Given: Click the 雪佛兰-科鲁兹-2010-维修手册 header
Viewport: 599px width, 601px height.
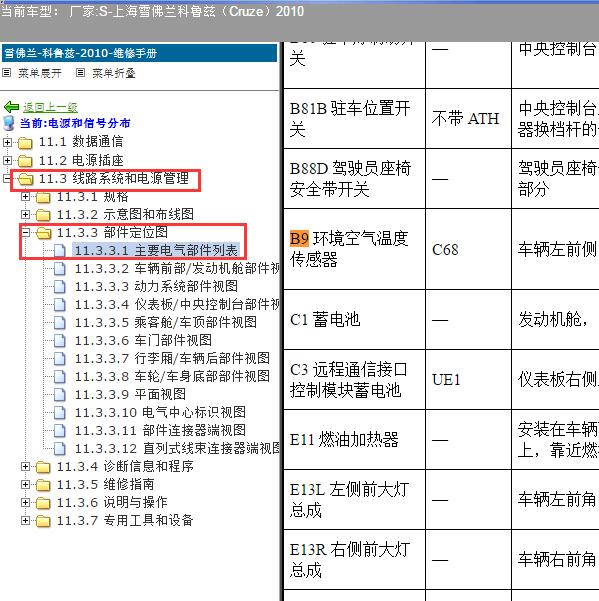Looking at the screenshot, I should click(x=139, y=53).
